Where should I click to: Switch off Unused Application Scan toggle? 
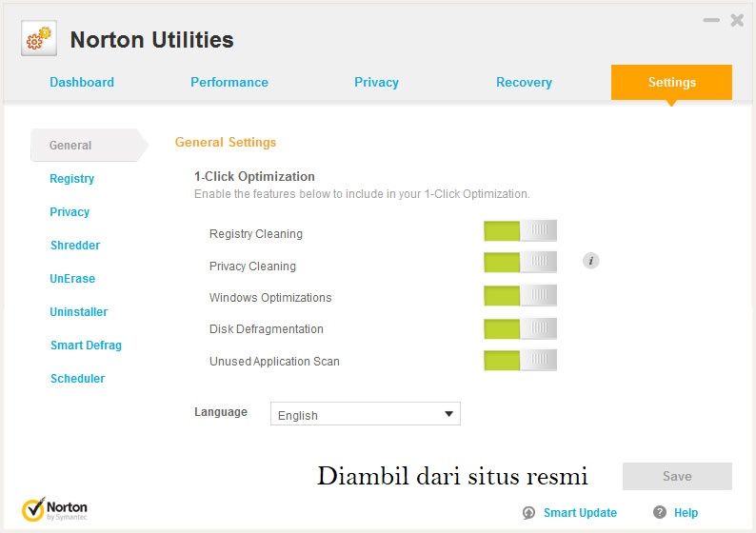[x=520, y=360]
